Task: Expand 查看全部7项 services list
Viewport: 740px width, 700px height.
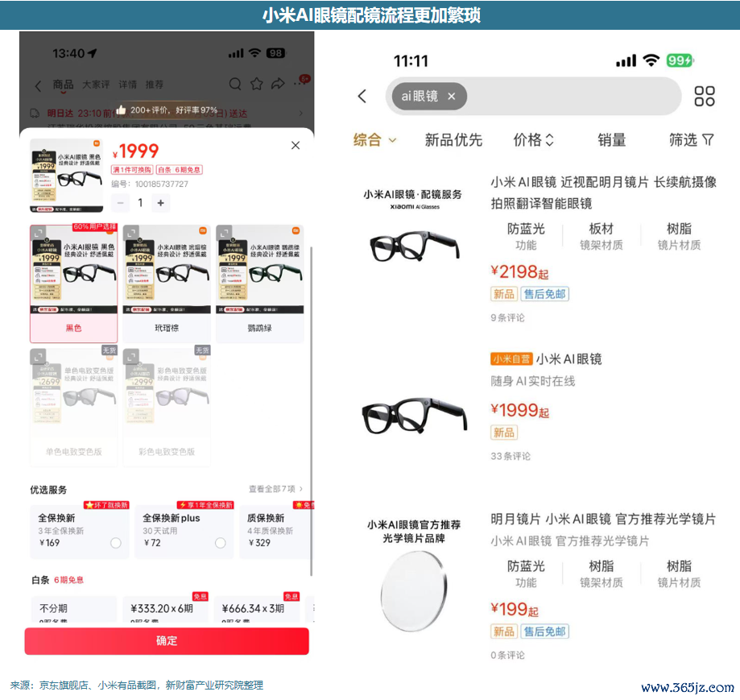Action: pos(275,489)
